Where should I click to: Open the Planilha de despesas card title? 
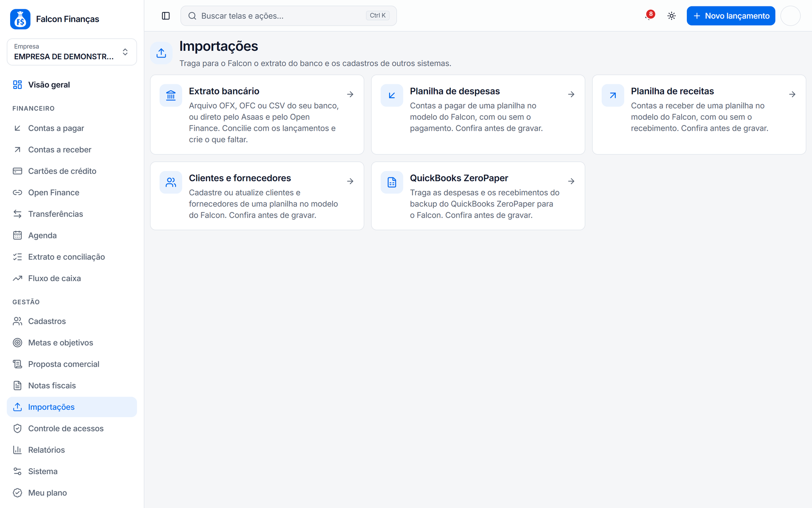click(x=455, y=91)
